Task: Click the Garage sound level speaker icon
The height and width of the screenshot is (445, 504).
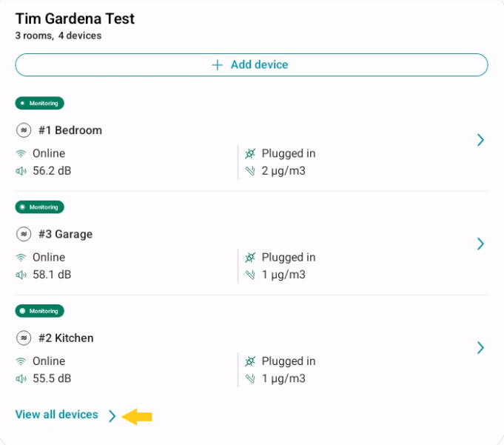Action: (x=21, y=275)
